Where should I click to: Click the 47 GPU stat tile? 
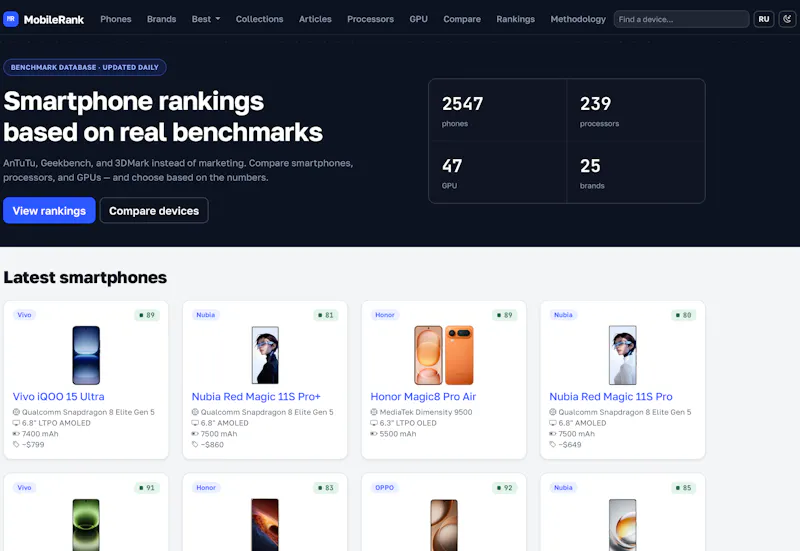(497, 172)
